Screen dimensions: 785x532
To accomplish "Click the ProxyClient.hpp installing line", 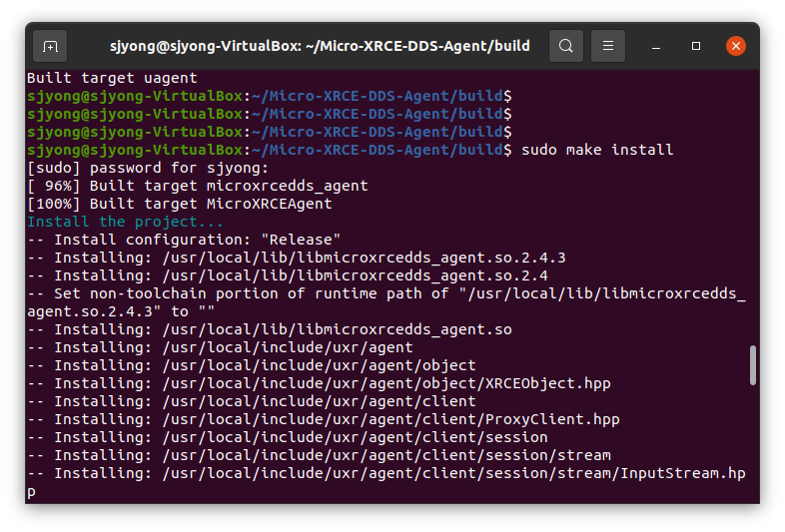I will click(324, 420).
